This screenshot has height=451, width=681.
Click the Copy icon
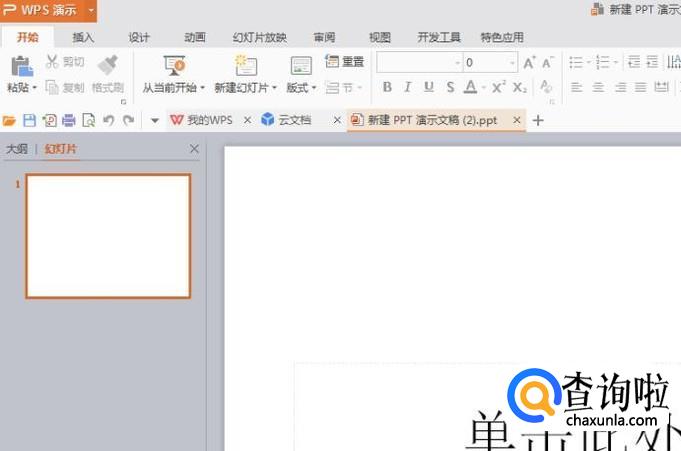52,87
